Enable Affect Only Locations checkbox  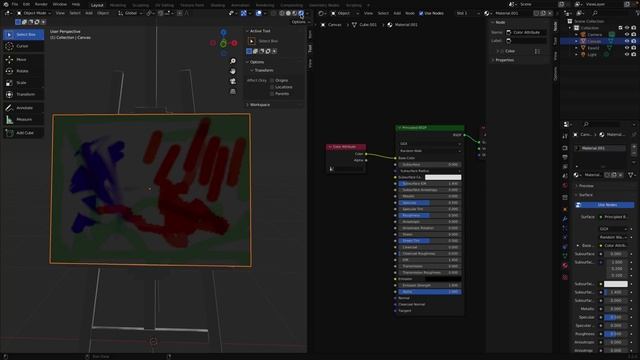pos(272,87)
